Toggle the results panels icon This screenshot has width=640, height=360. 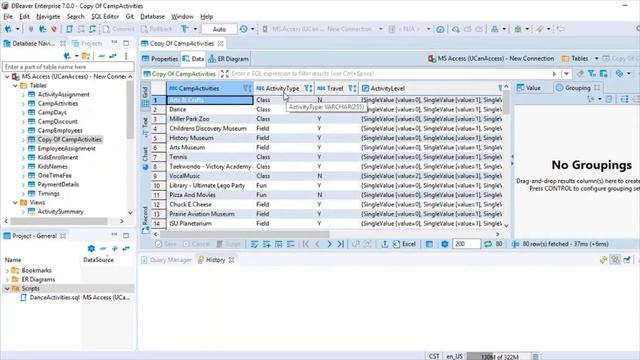tap(429, 244)
